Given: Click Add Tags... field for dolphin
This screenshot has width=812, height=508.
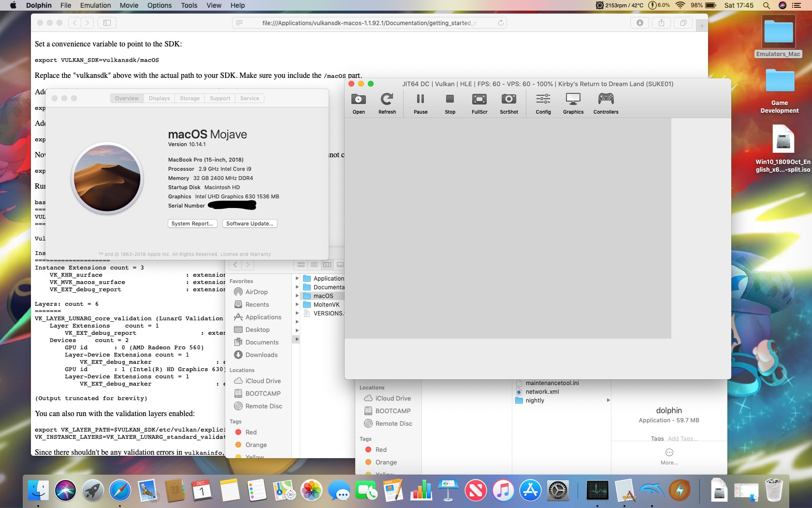Looking at the screenshot, I should click(x=682, y=438).
